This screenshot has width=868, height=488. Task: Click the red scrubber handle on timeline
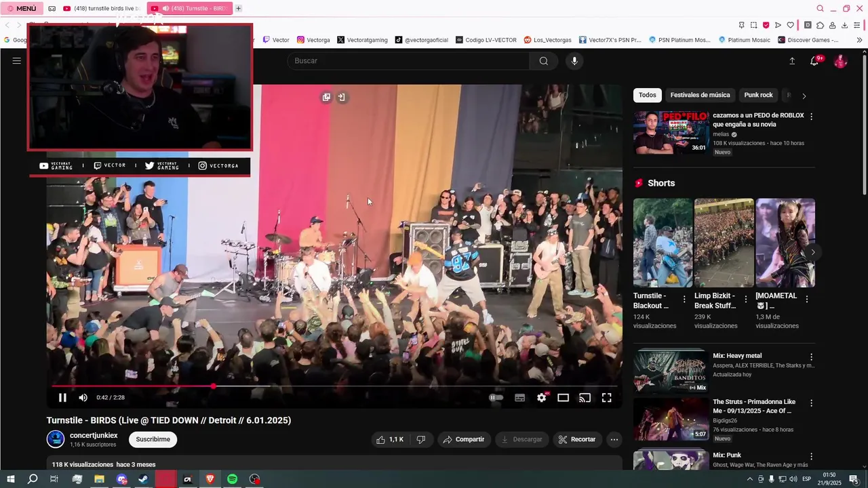coord(213,386)
